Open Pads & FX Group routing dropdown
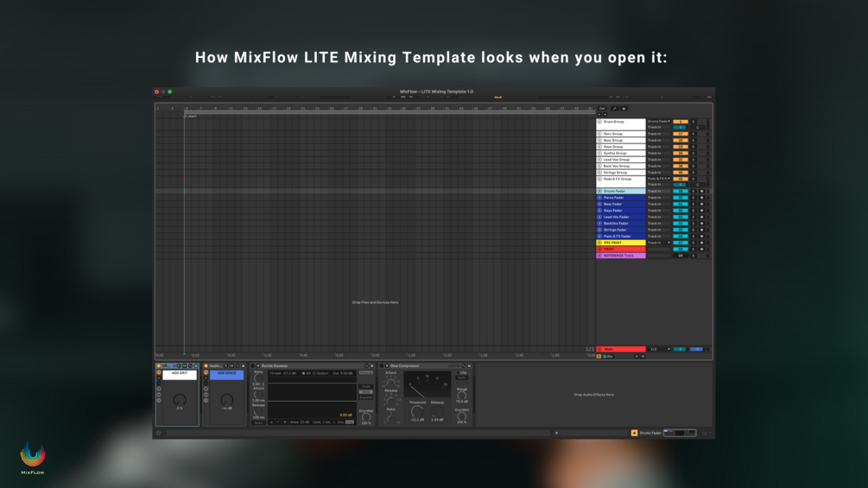Image resolution: width=868 pixels, height=488 pixels. click(x=659, y=179)
